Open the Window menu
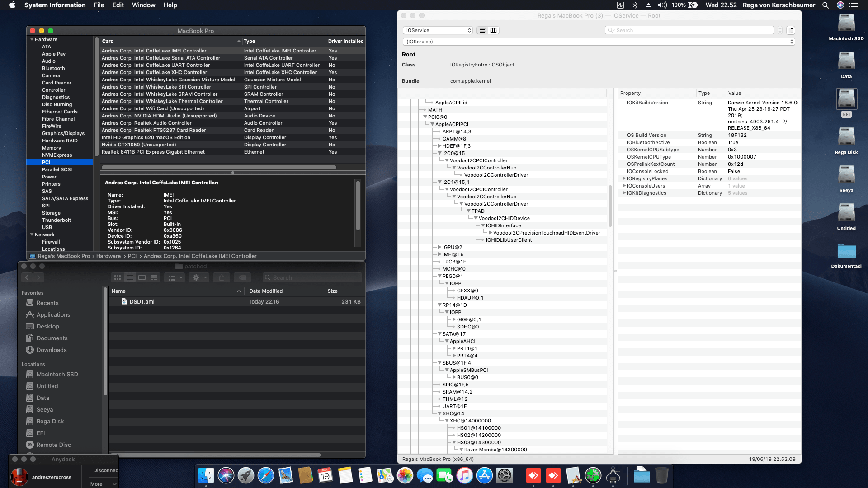 (143, 5)
